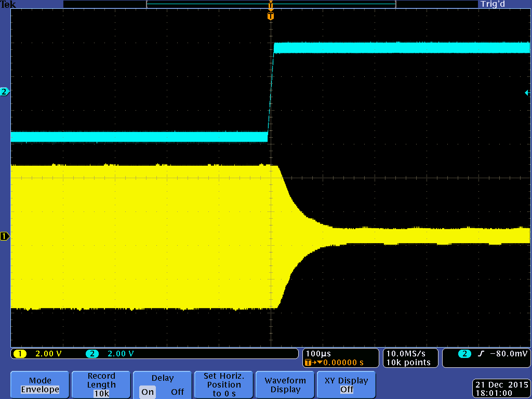Image resolution: width=532 pixels, height=399 pixels.
Task: Toggle the XY Display Off setting
Action: pyautogui.click(x=346, y=385)
